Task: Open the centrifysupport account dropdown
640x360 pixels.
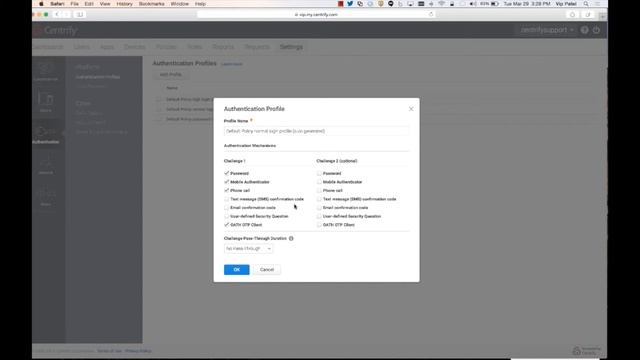Action: click(x=547, y=30)
